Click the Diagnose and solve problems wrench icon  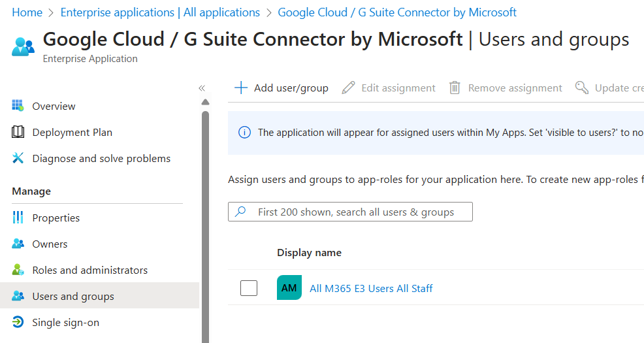click(18, 158)
